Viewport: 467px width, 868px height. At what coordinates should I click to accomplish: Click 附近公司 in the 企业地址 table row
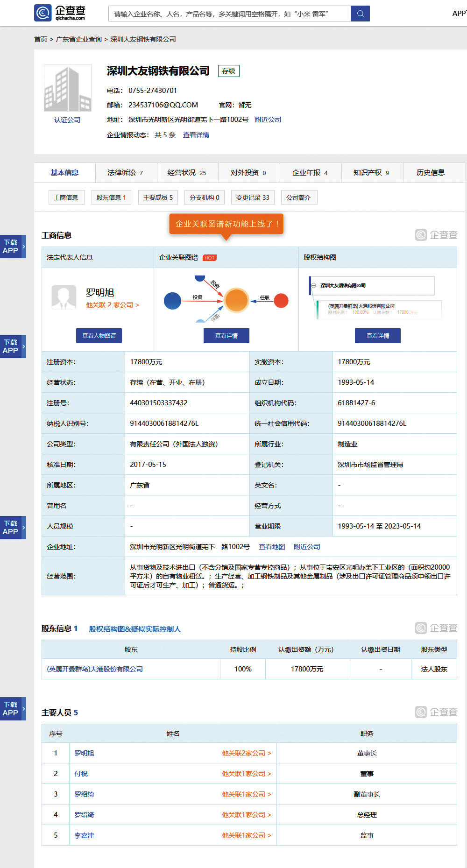coord(307,547)
